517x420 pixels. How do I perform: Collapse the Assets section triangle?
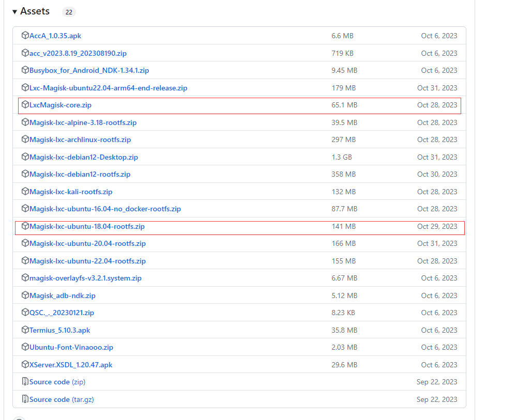(x=15, y=11)
